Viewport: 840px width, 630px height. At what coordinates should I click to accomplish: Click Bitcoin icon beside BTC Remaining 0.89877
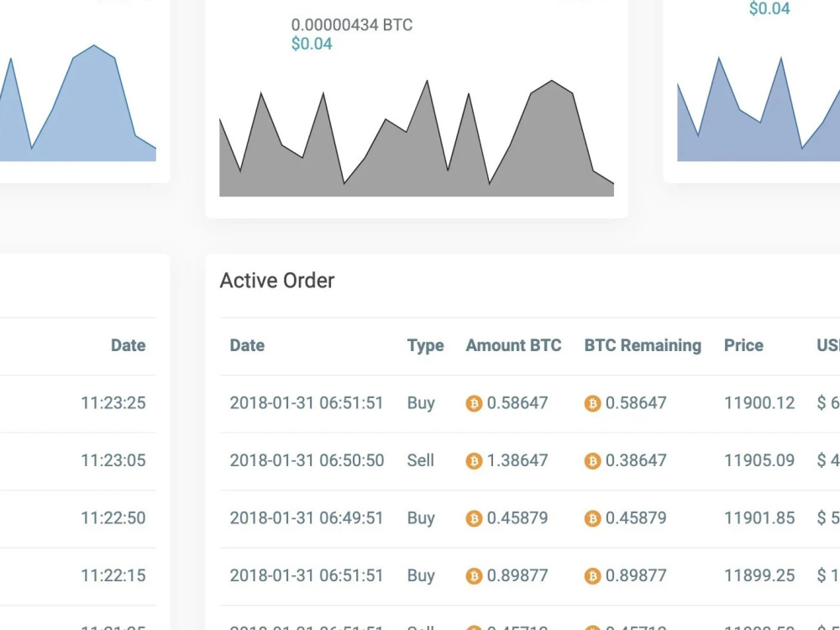coord(592,576)
